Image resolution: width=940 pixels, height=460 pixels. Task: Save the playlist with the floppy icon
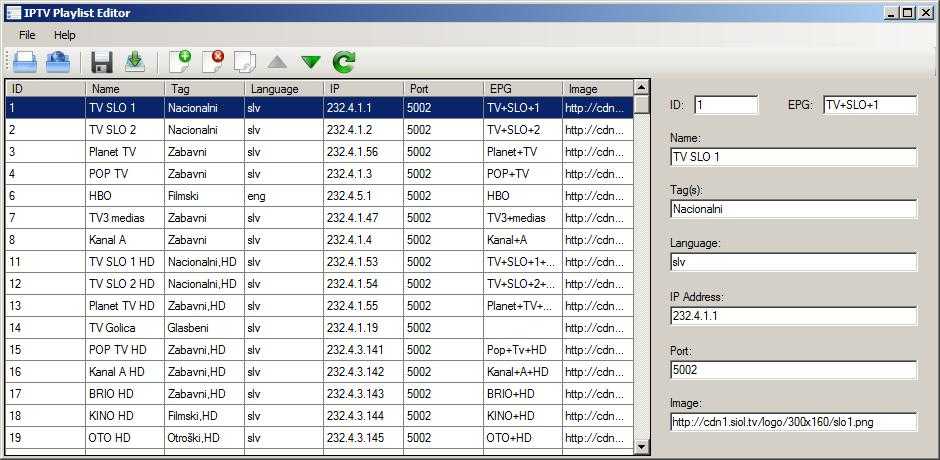[x=102, y=62]
